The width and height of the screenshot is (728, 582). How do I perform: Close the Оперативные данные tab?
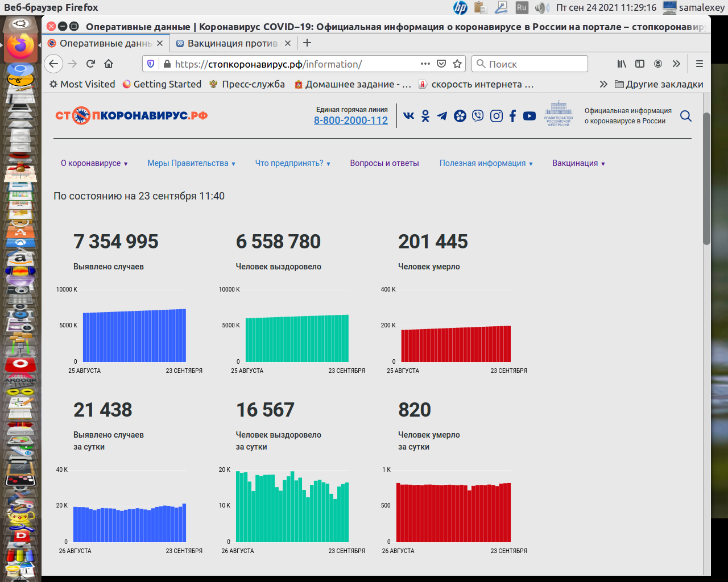160,43
